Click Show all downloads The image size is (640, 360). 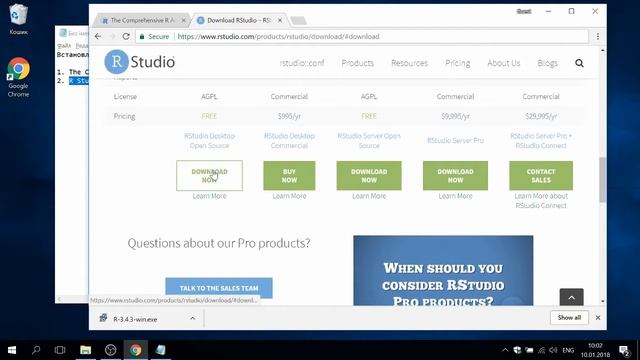(569, 318)
